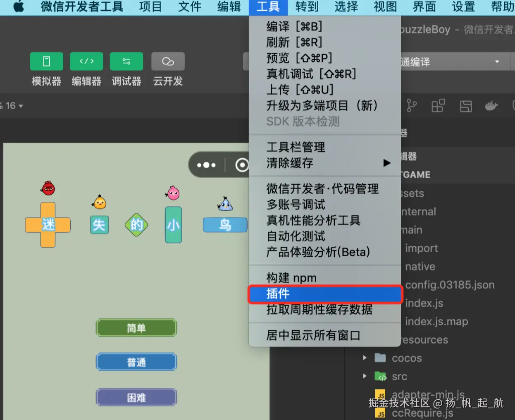515x420 pixels.
Task: Click the blue bird above 鸟 block
Action: [x=225, y=204]
